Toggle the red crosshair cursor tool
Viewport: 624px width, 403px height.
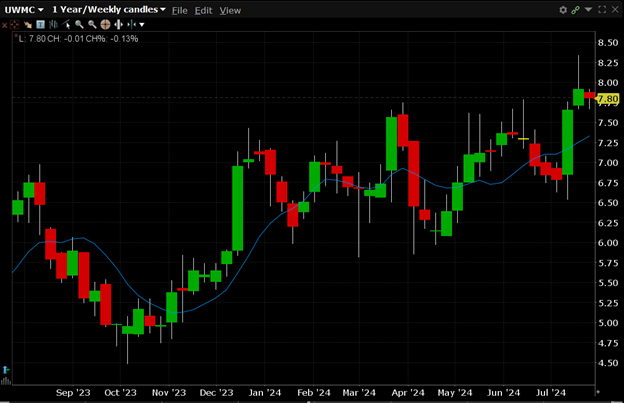14,25
